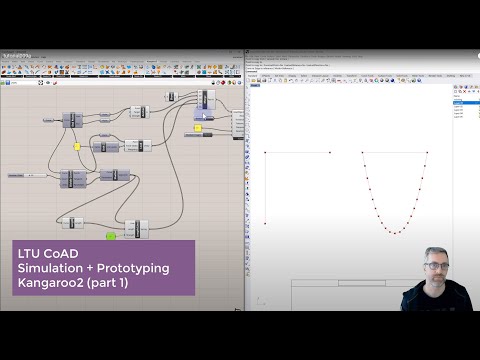This screenshot has height=360, width=480.
Task: Click Rhino's Undo arrow icon
Action: tap(291, 80)
